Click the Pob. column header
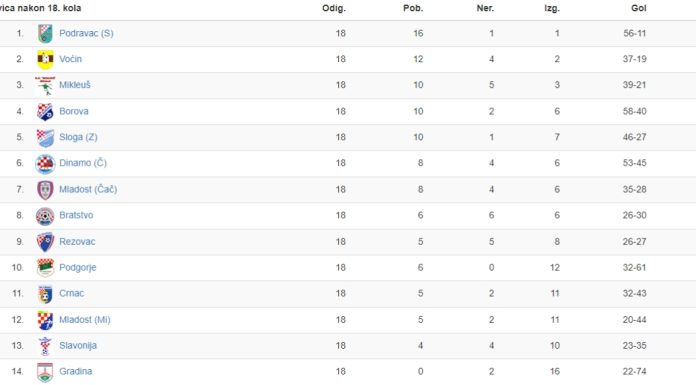 (x=413, y=8)
